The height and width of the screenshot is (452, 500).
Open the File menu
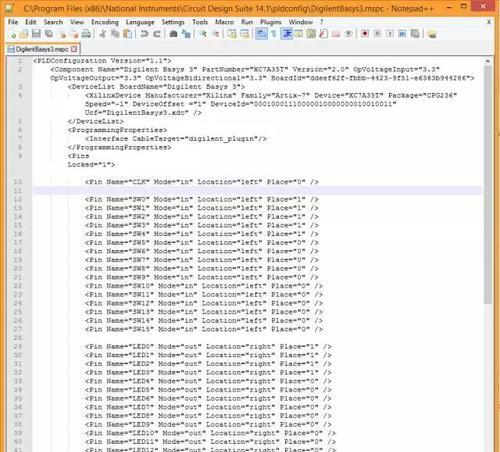[x=13, y=22]
